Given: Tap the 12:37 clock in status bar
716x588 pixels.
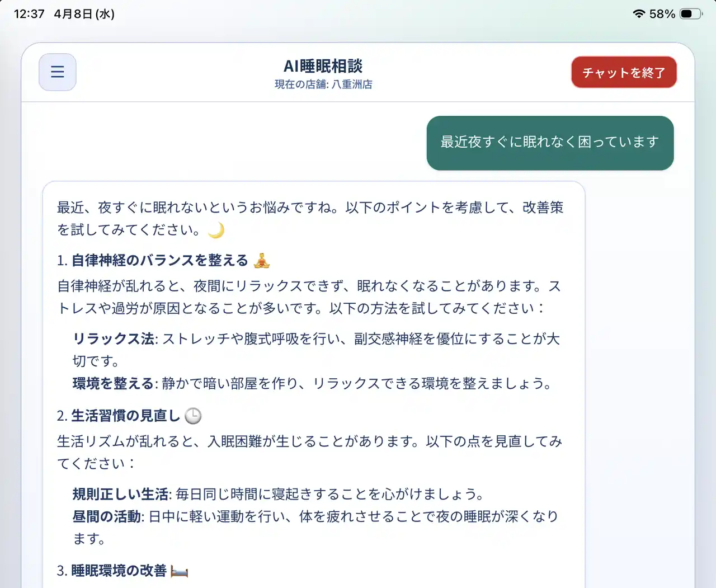Looking at the screenshot, I should (29, 14).
